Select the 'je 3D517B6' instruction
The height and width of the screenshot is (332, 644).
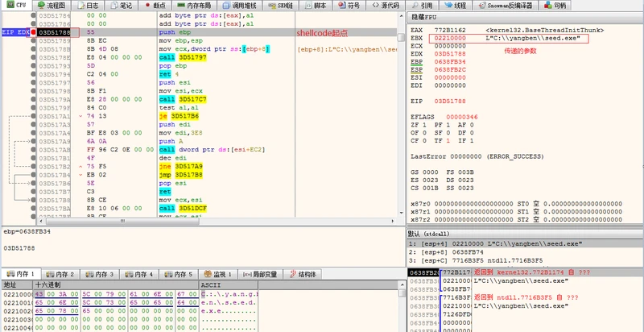pyautogui.click(x=179, y=116)
